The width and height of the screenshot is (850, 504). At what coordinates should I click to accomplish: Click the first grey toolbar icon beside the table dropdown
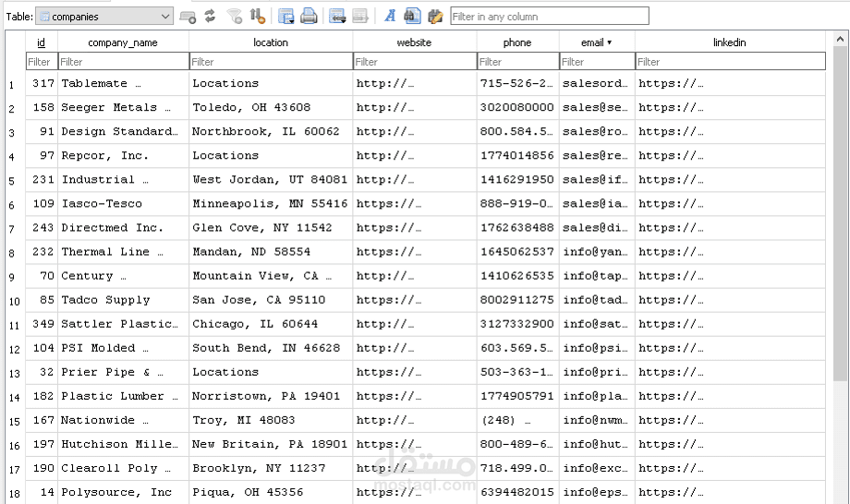(188, 17)
